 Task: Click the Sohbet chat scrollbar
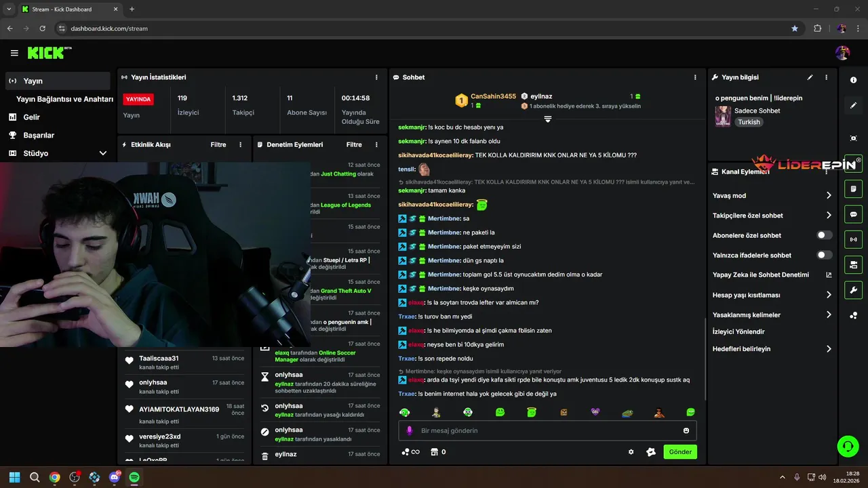click(704, 359)
